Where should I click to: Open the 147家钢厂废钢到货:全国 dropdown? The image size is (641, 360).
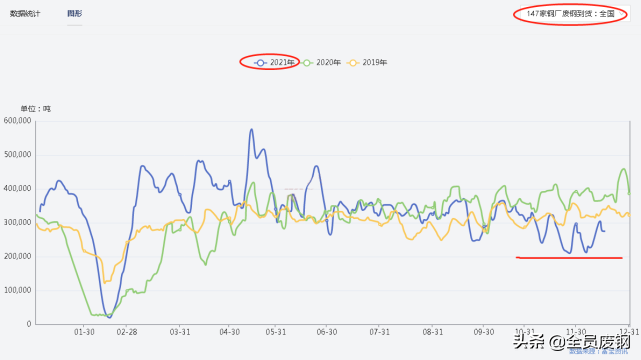[x=575, y=14]
